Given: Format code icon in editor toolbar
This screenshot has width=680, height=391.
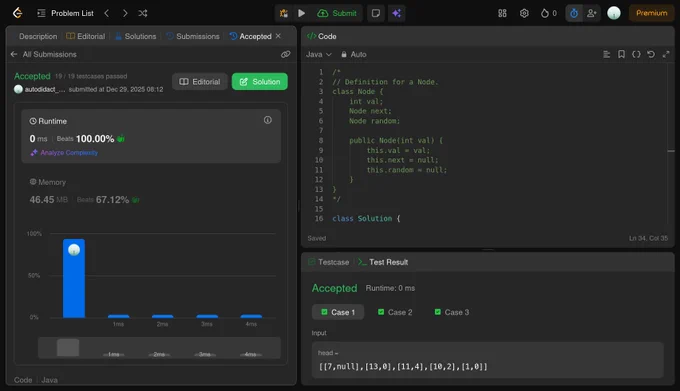Looking at the screenshot, I should coord(607,54).
